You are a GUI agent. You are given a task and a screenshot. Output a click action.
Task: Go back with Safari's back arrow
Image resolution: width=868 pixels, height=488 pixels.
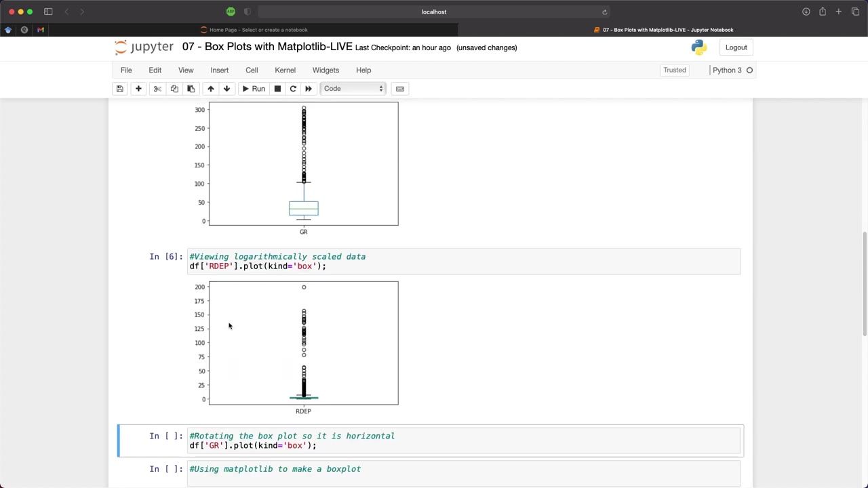[x=66, y=12]
